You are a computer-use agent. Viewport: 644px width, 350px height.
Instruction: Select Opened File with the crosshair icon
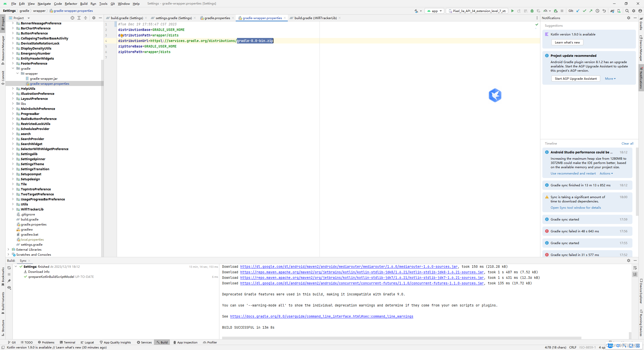pyautogui.click(x=72, y=18)
